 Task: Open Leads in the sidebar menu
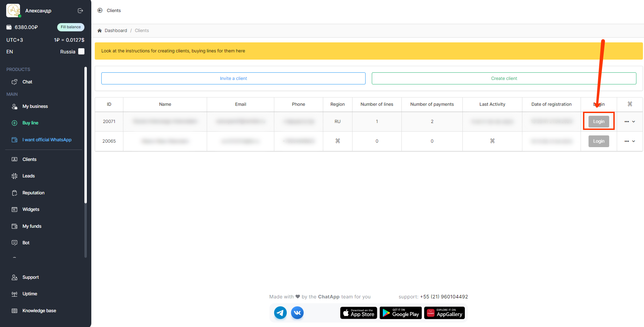29,176
